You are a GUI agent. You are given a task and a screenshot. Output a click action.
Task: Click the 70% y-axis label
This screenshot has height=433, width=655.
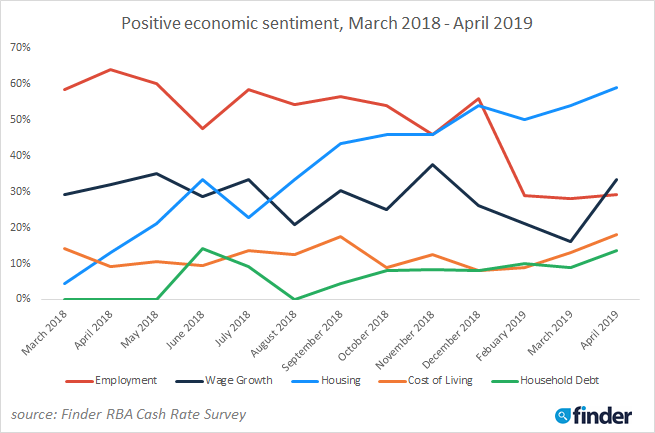coord(21,47)
